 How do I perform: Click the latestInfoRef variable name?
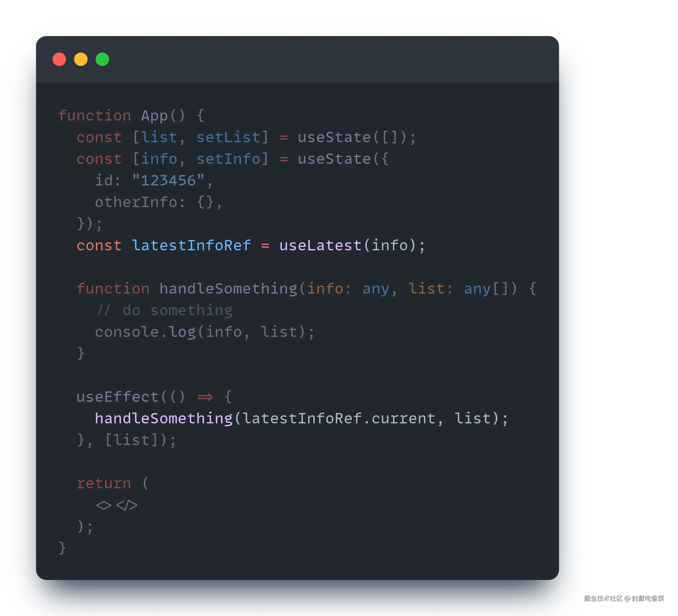[191, 245]
